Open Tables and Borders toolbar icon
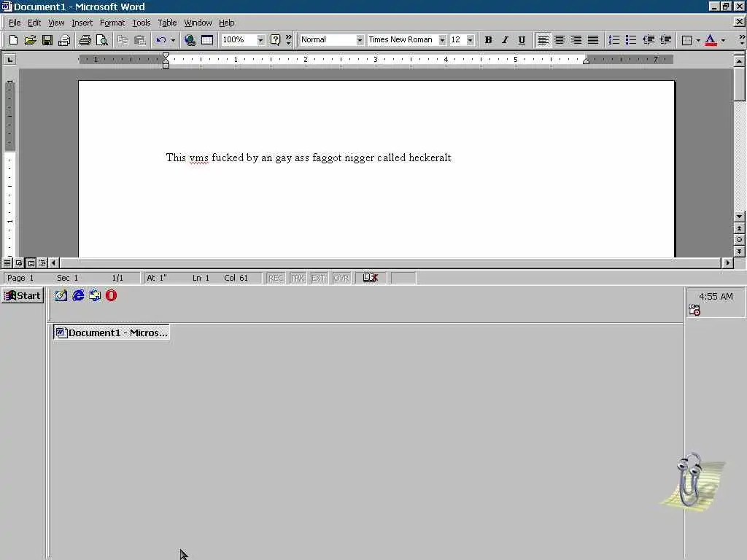Image resolution: width=747 pixels, height=560 pixels. pos(207,40)
